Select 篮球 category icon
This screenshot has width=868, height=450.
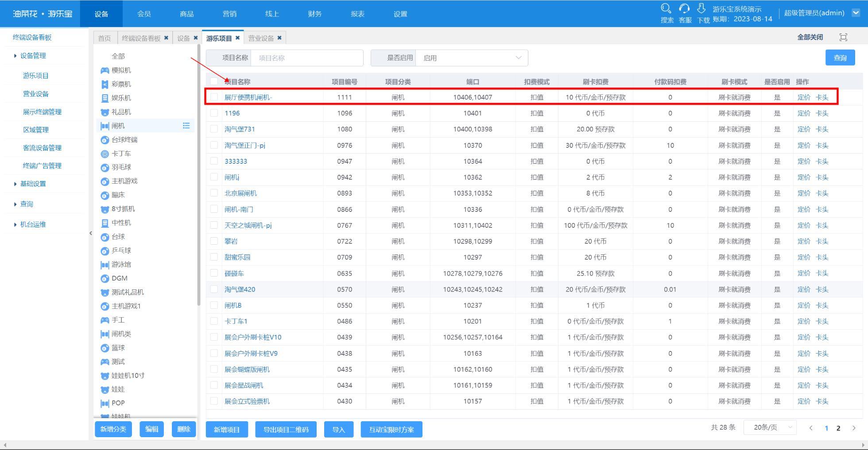click(105, 348)
